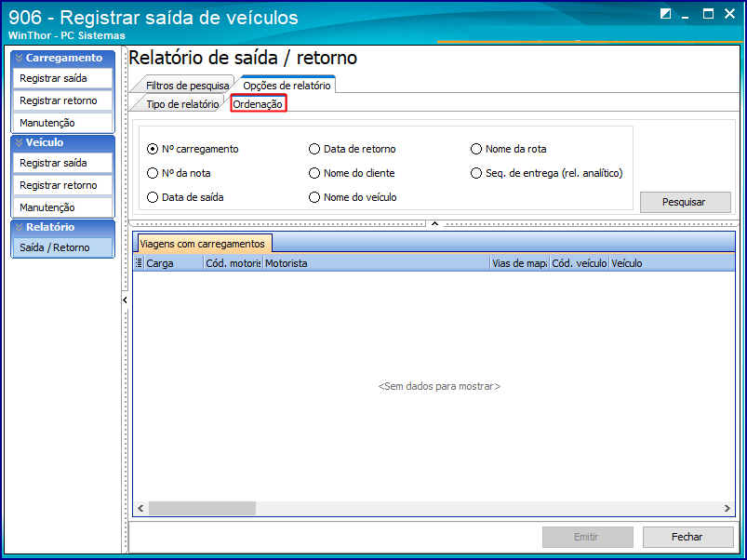Viewport: 747px width, 560px height.
Task: Click the horizontal scrollbar right arrow
Action: 727,509
